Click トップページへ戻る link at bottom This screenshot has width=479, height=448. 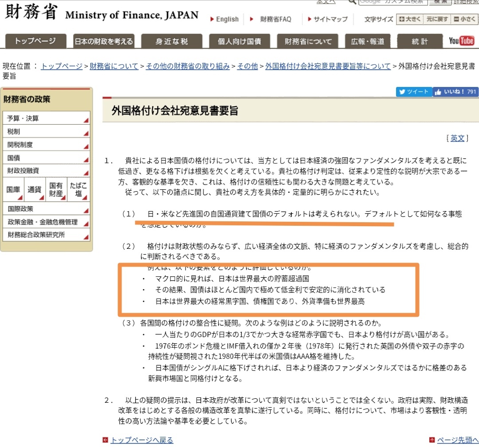[x=141, y=440]
